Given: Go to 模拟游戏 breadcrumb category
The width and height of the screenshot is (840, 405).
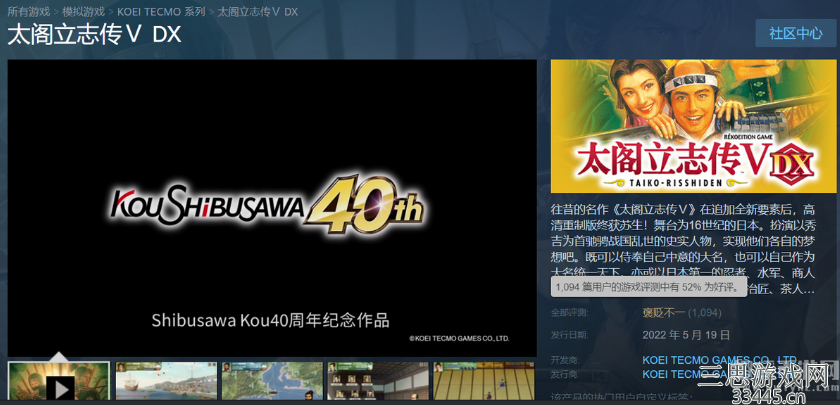Looking at the screenshot, I should point(84,11).
